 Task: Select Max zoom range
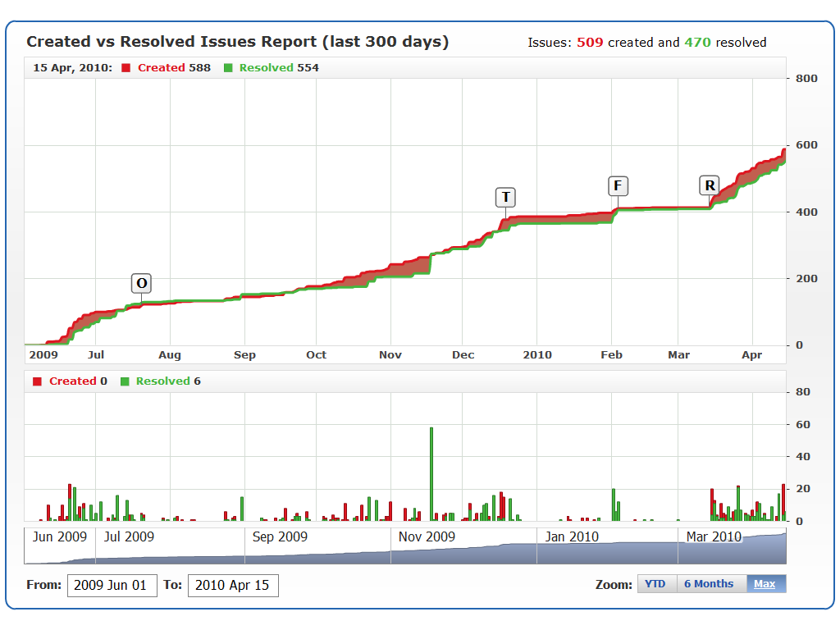(x=765, y=584)
